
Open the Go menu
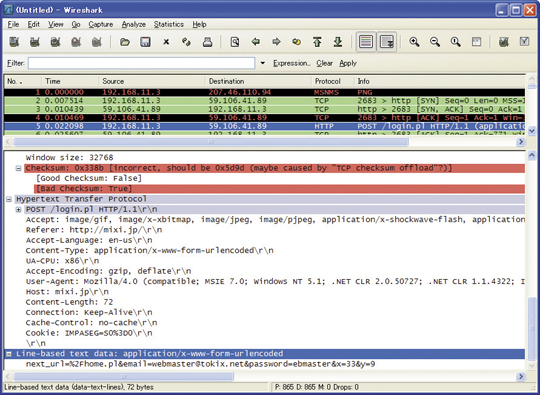pyautogui.click(x=76, y=24)
